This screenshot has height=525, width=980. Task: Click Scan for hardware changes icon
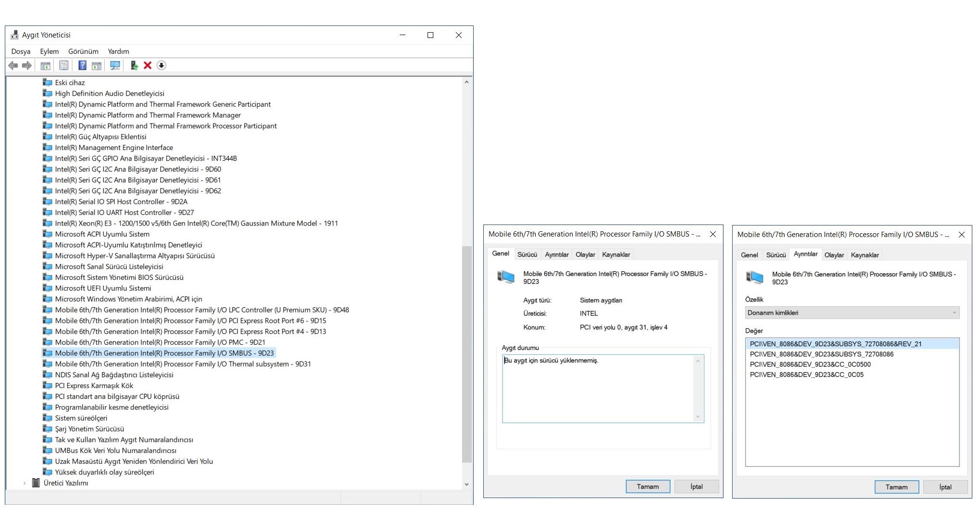(115, 65)
